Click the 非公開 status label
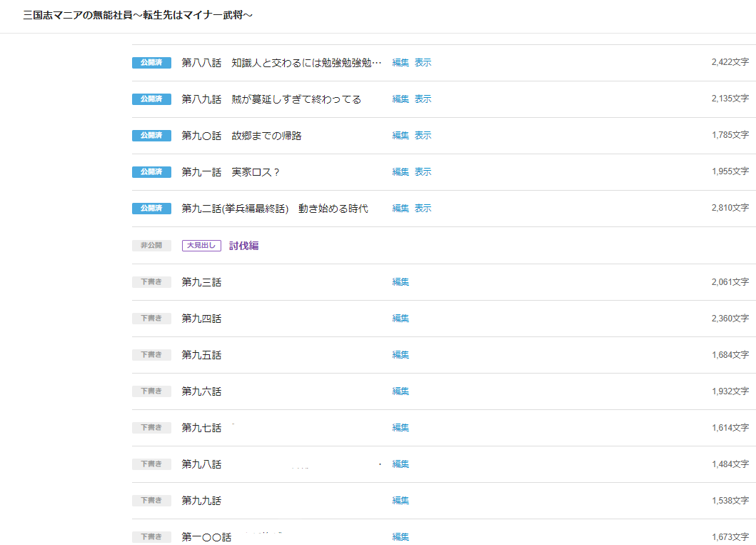Viewport: 756px width, 545px height. tap(151, 246)
